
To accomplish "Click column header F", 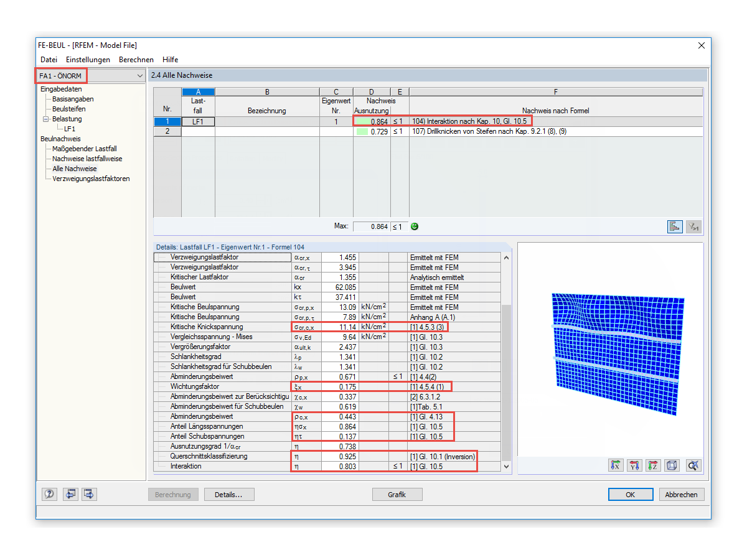I will pyautogui.click(x=556, y=92).
